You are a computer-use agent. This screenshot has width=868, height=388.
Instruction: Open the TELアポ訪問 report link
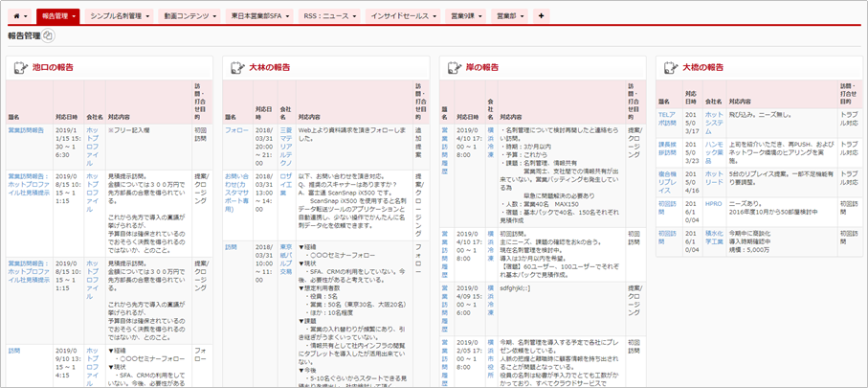[x=667, y=119]
